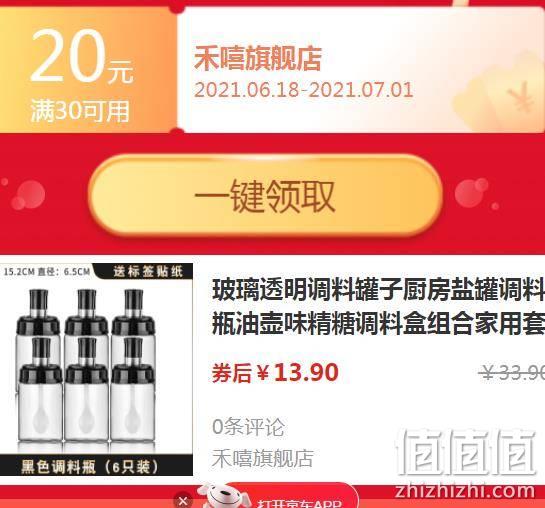This screenshot has height=508, width=545.
Task: Click the yen coupon icon on voucher
Action: [520, 97]
